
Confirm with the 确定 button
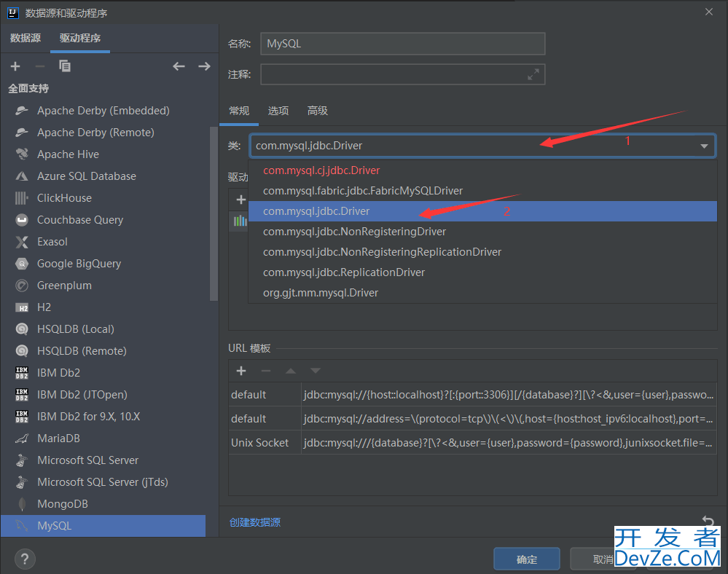pos(526,559)
